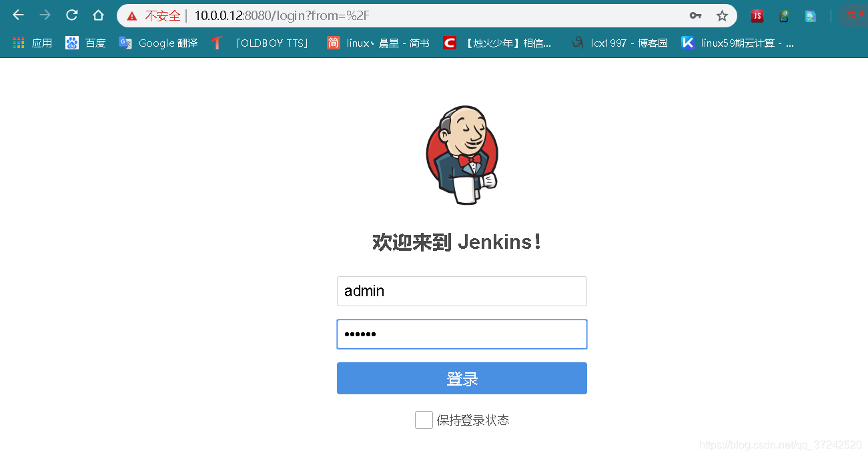Open the browser home page icon
This screenshot has width=868, height=457.
pos(98,15)
